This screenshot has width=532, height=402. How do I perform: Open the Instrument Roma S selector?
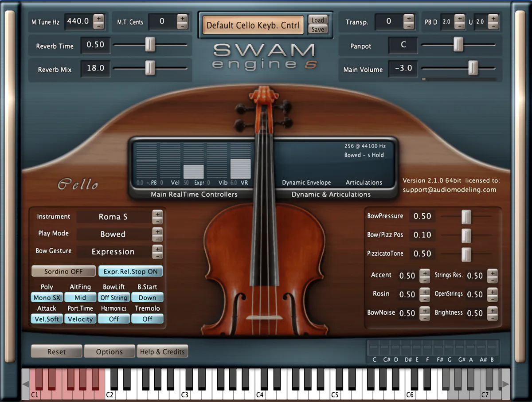point(113,217)
